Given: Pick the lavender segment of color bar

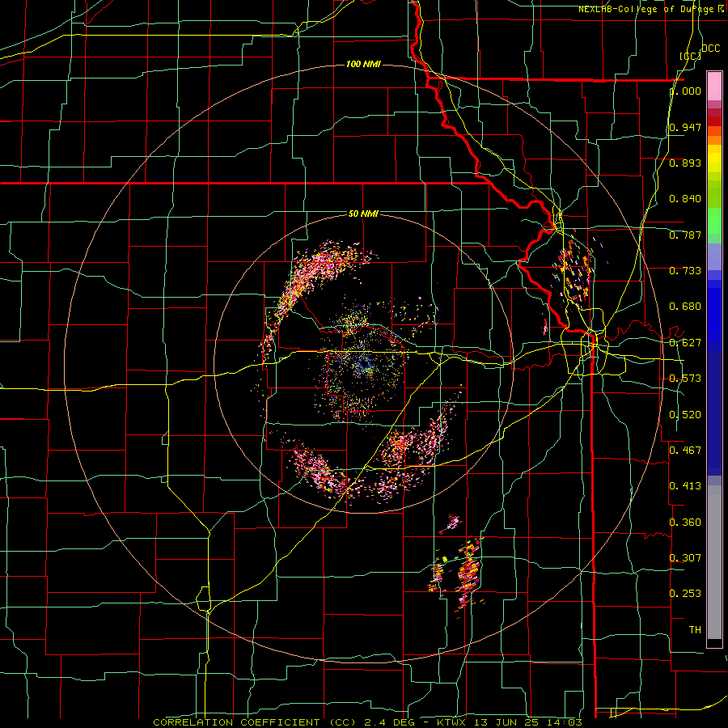Looking at the screenshot, I should tap(714, 256).
